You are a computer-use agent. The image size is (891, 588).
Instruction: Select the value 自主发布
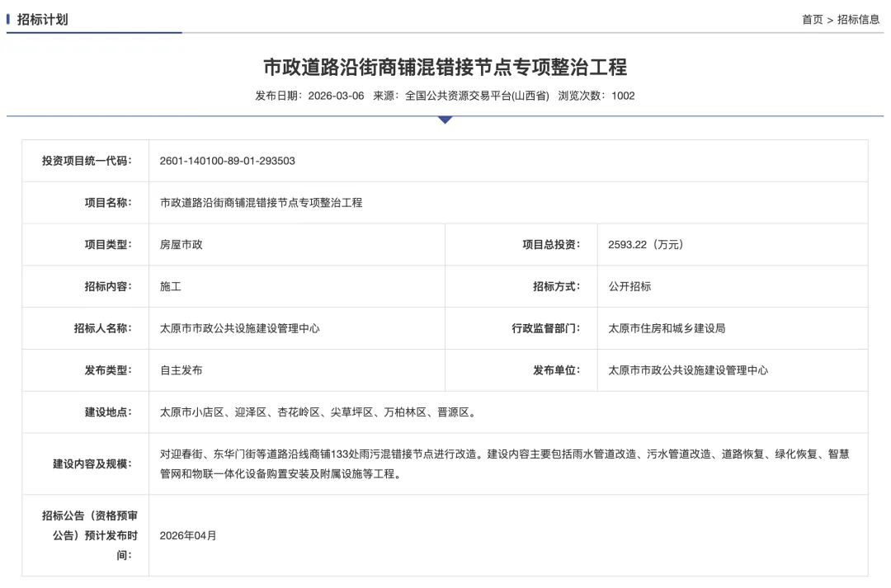coord(181,370)
